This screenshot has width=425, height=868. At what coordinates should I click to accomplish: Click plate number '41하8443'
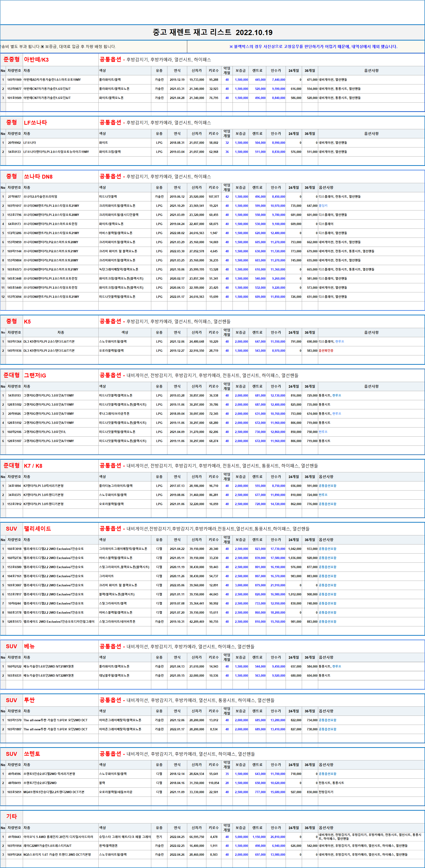pyautogui.click(x=14, y=837)
